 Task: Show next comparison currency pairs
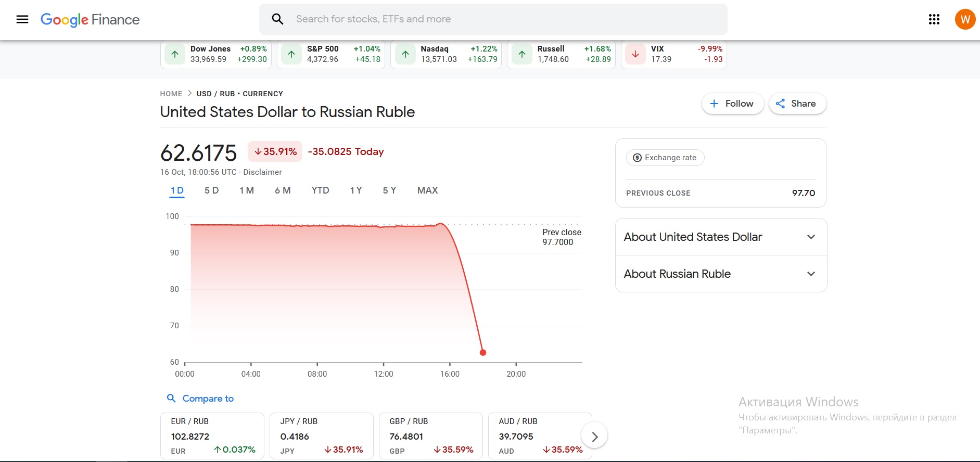point(594,437)
